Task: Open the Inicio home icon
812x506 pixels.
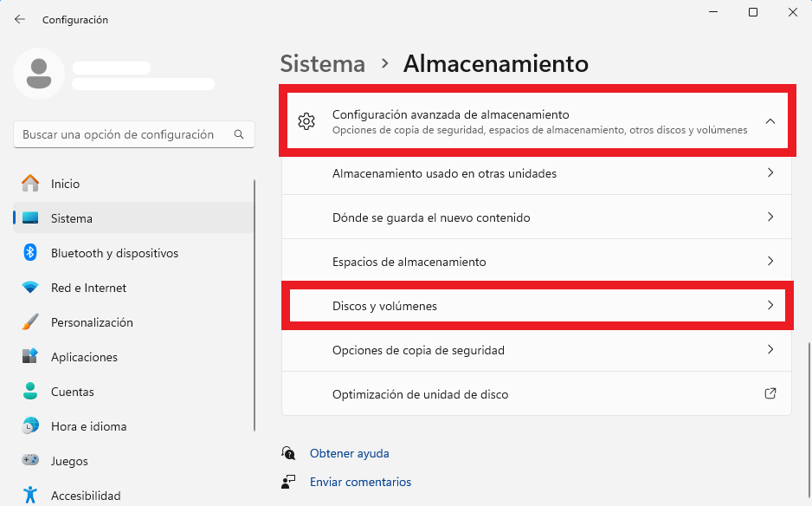Action: point(30,183)
